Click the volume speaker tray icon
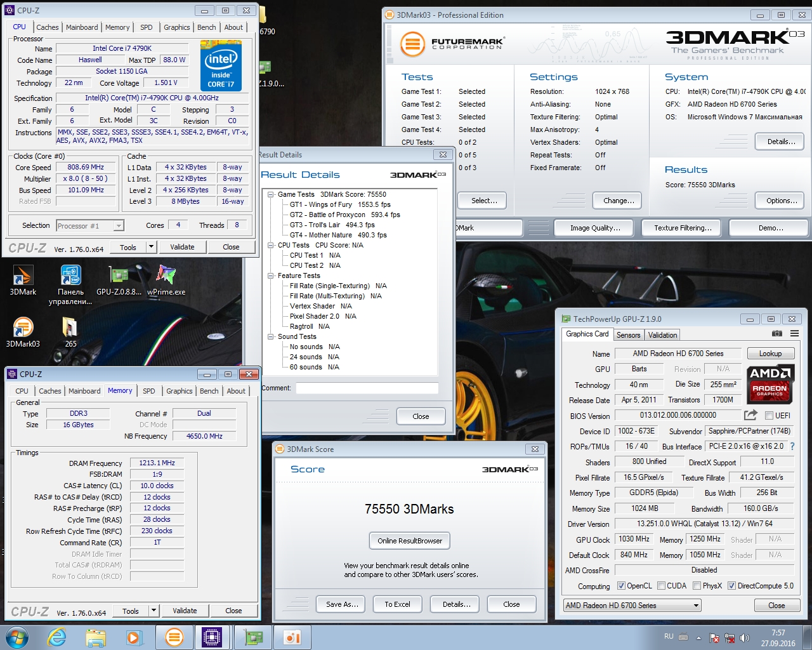Viewport: 812px width, 650px height. coord(744,638)
